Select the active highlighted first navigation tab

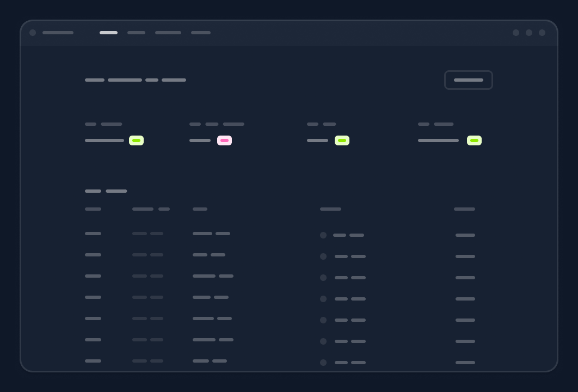(x=108, y=33)
